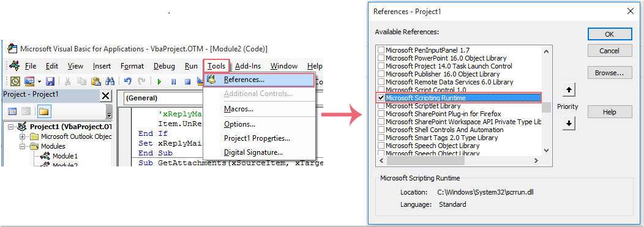Open the Edit menu

pyautogui.click(x=52, y=65)
